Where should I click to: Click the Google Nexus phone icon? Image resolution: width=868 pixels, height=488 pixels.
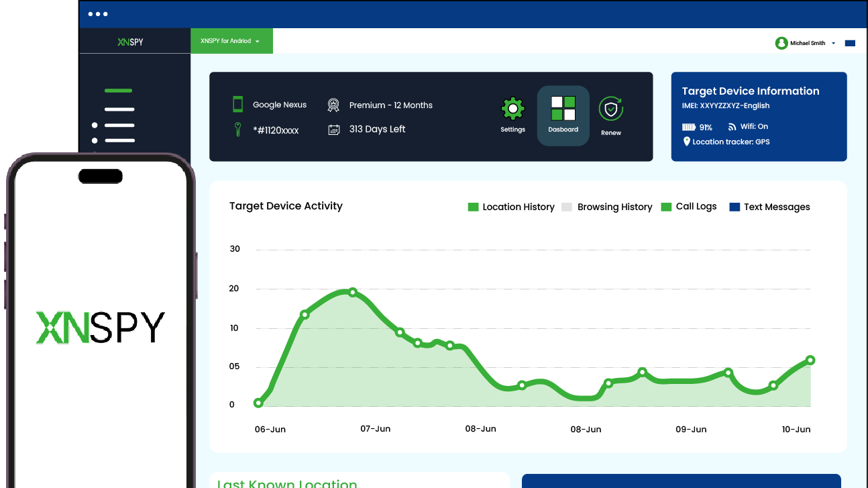[237, 104]
